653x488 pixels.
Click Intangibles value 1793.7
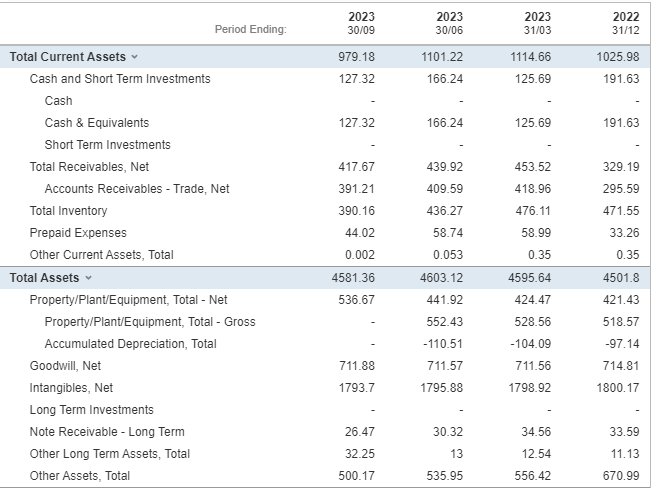[x=356, y=388]
